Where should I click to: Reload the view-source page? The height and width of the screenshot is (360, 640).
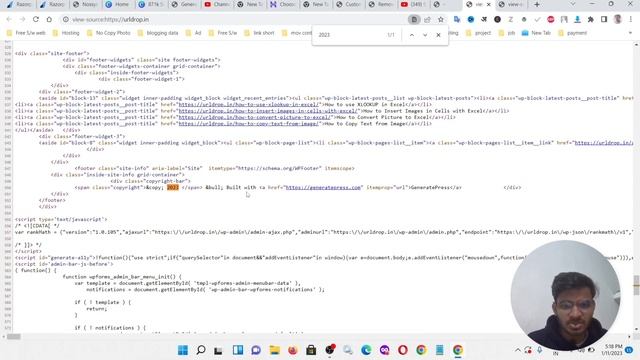coord(36,19)
